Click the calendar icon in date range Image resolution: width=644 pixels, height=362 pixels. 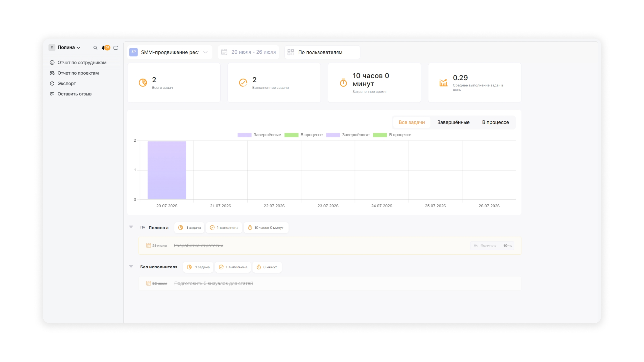(224, 52)
